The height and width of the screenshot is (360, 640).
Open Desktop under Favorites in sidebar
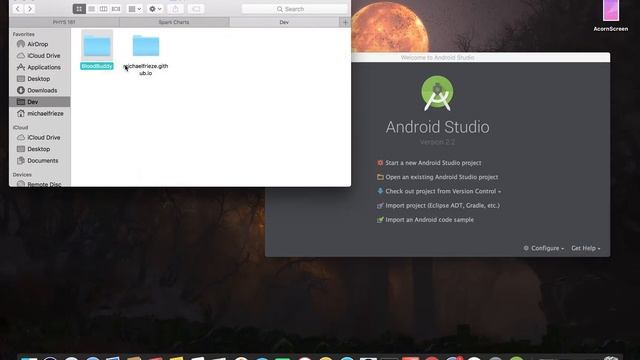pyautogui.click(x=38, y=79)
